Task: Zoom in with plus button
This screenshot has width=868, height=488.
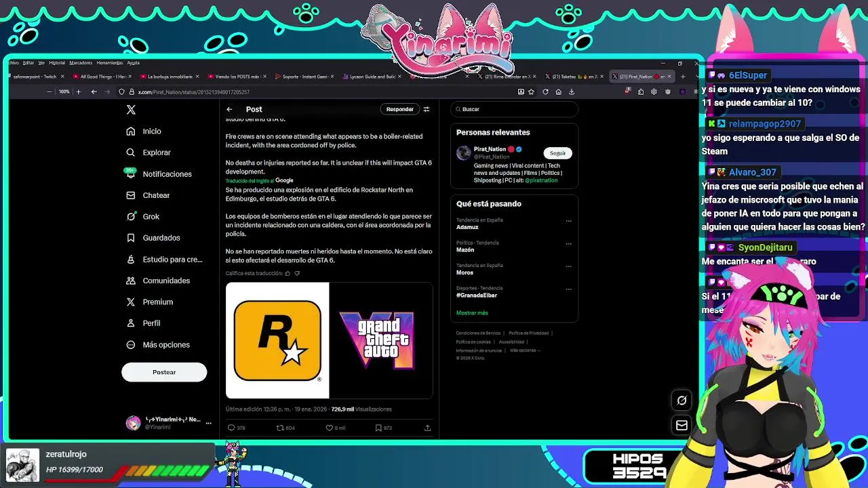Action: point(79,92)
